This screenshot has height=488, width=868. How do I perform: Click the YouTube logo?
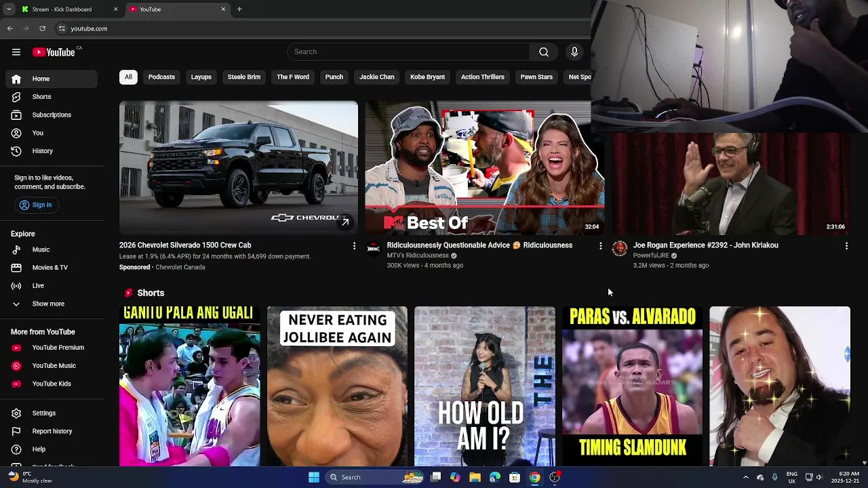pos(54,52)
